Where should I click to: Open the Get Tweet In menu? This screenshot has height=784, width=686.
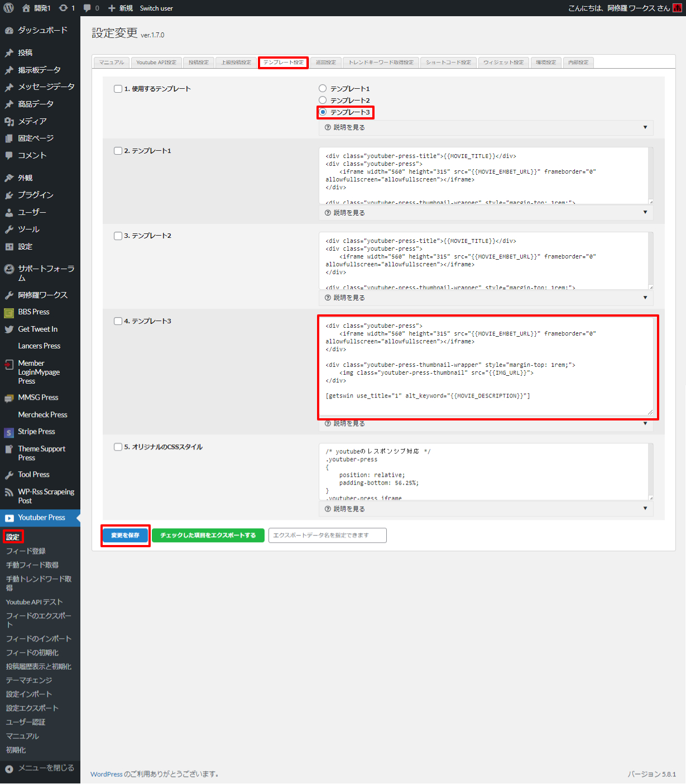(x=37, y=329)
